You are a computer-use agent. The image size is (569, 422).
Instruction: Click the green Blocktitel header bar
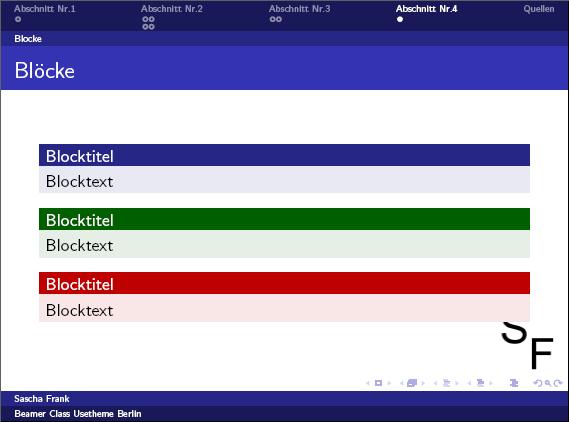click(284, 219)
